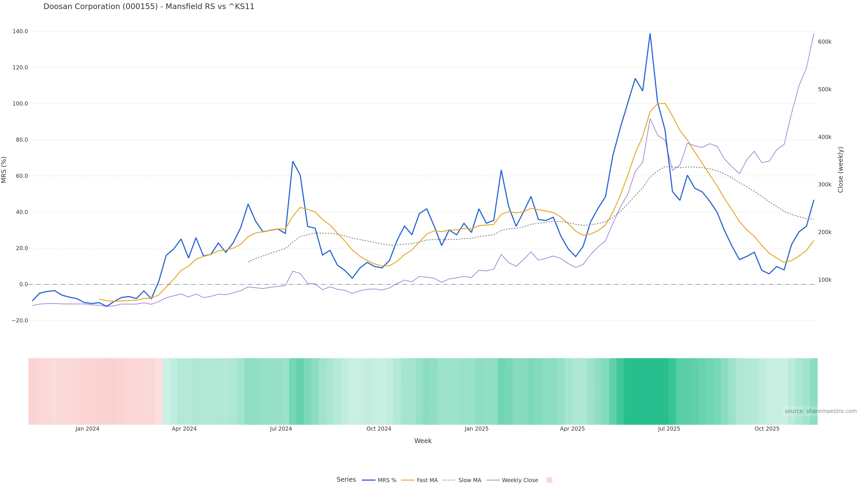Click the Series legend title
This screenshot has width=868, height=488.
tap(346, 480)
